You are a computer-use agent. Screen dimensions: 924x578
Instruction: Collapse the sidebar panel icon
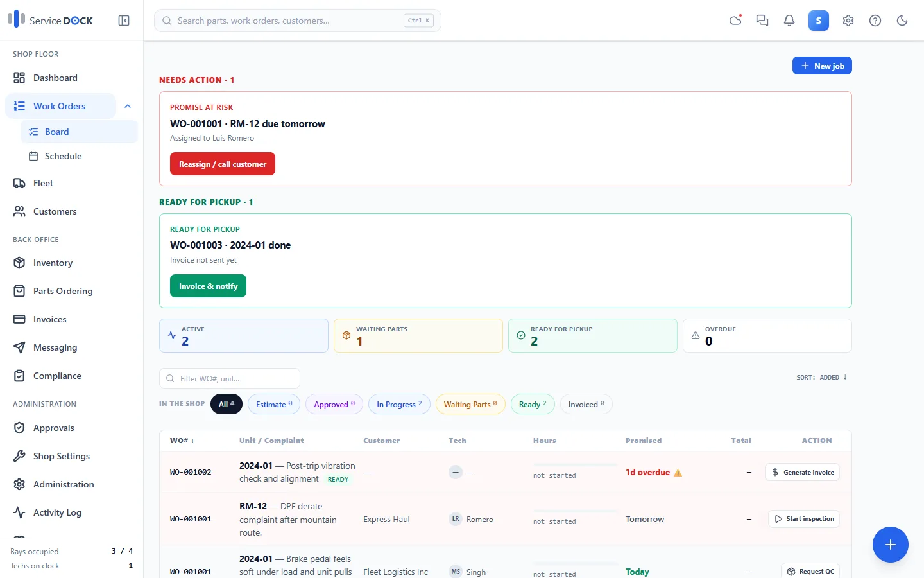tap(124, 21)
